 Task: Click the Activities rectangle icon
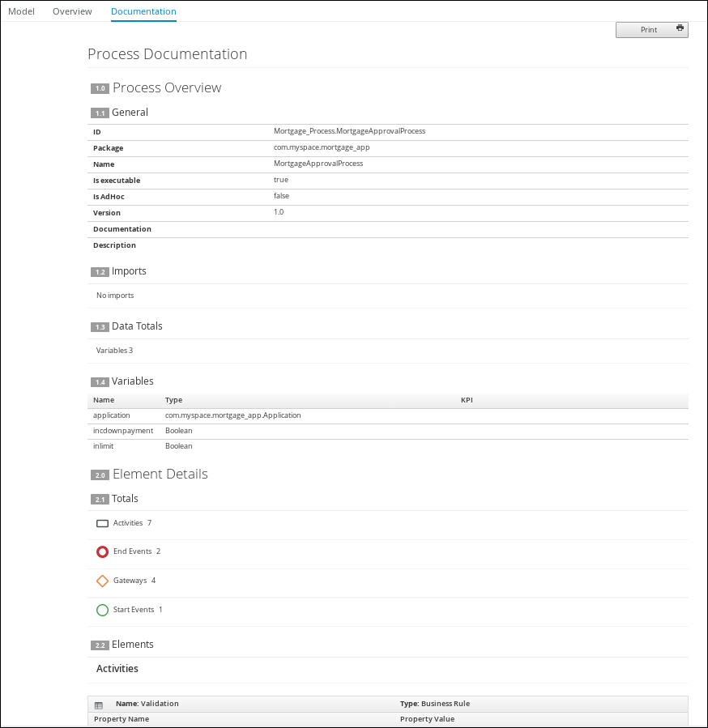102,523
